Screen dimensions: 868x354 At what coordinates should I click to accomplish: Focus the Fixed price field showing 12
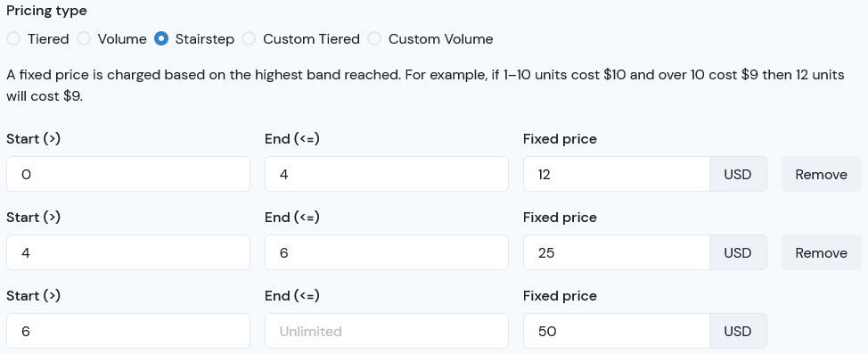[x=616, y=174]
